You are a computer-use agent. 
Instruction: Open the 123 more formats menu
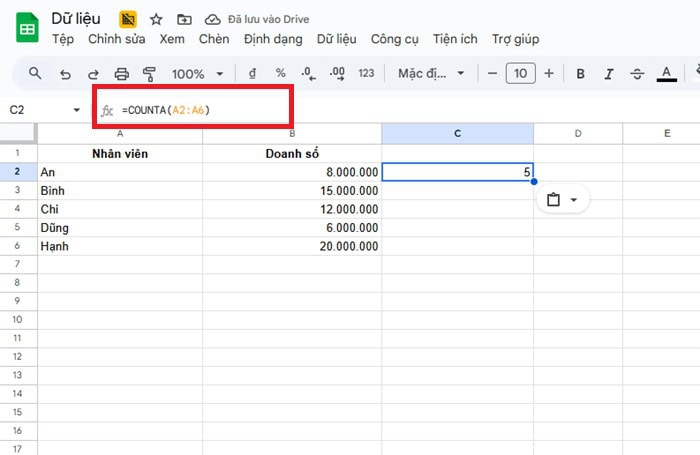366,73
